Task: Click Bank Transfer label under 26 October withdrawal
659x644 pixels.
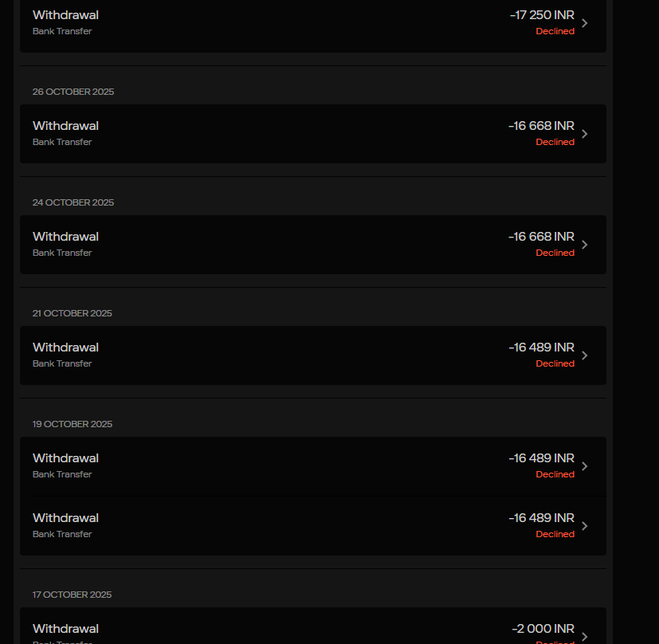Action: coord(62,142)
